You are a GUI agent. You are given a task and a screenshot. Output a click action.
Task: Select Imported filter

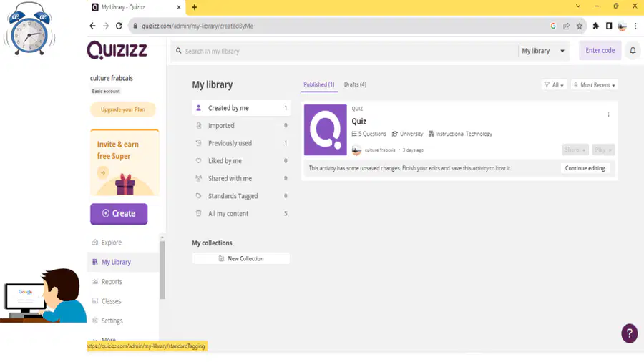(x=241, y=126)
